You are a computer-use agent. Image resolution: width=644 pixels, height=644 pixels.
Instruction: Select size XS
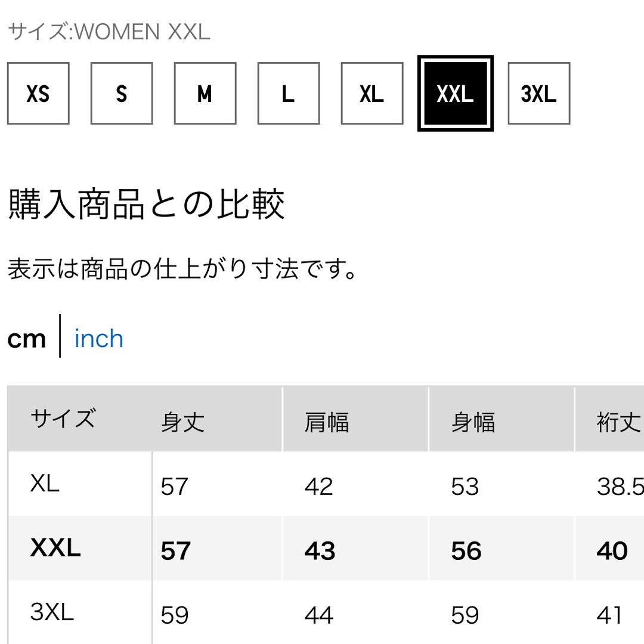point(38,93)
